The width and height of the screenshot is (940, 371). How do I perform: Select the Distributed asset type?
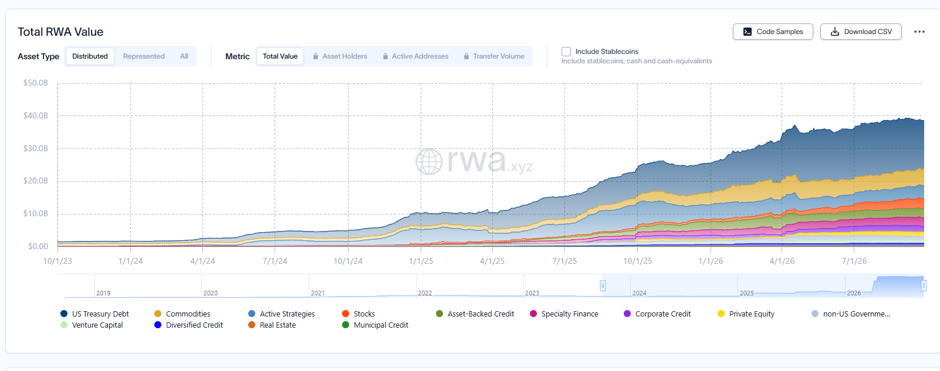90,56
